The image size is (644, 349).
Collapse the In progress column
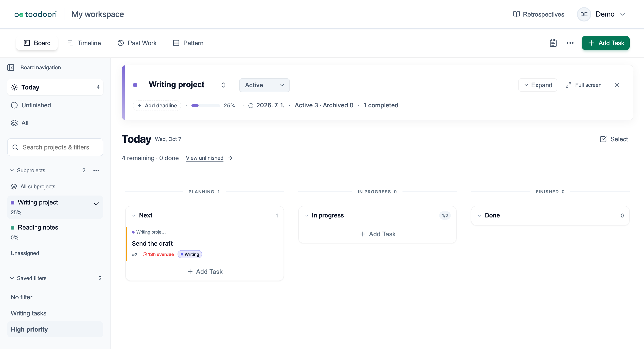[307, 216]
